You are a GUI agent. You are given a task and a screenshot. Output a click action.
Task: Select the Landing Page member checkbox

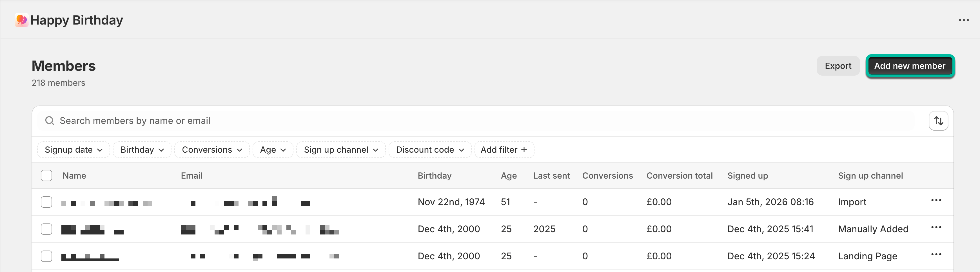tap(46, 256)
